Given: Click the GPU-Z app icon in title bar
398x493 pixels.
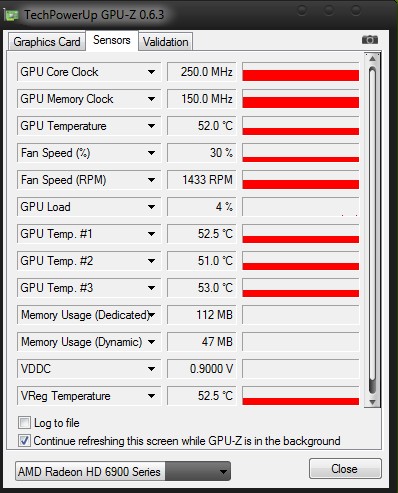Looking at the screenshot, I should (x=11, y=15).
